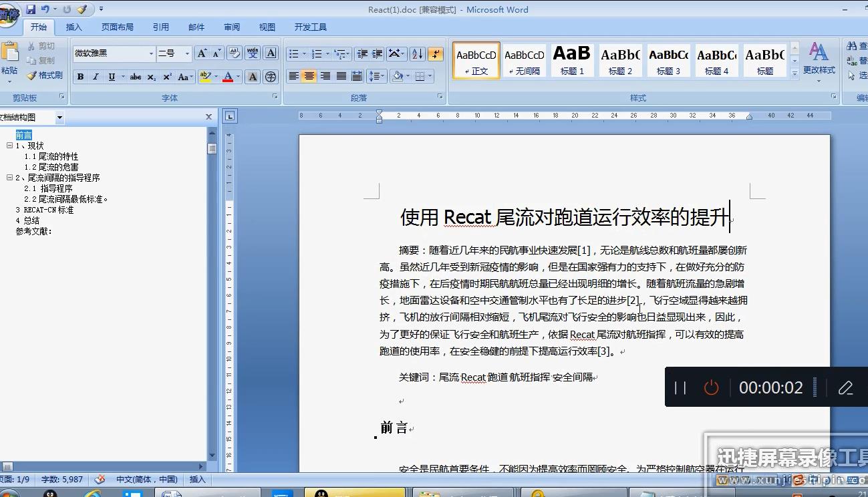
Task: Apply superscript formatting
Action: click(167, 77)
